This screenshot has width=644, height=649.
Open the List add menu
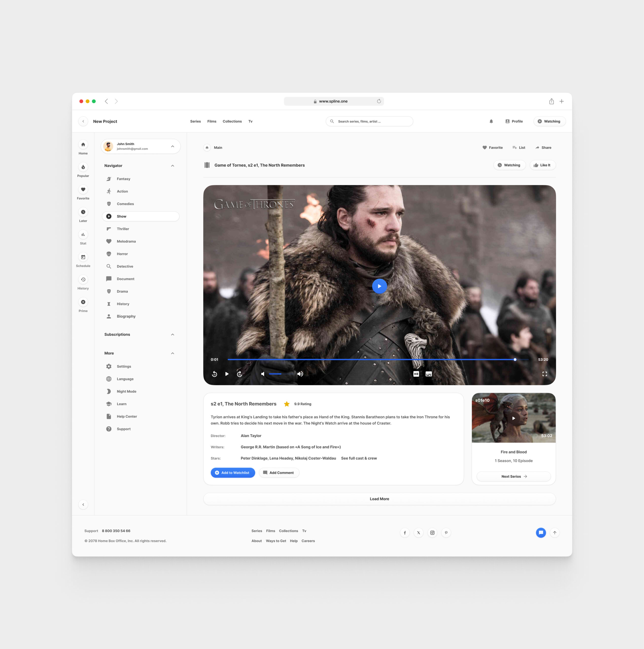point(519,148)
